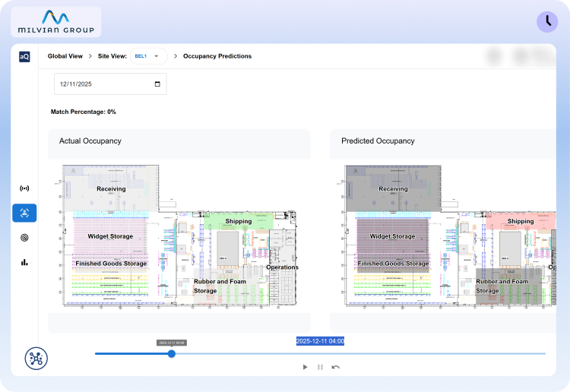Open the BEL1 site dropdown
Image resolution: width=570 pixels, height=392 pixels.
pyautogui.click(x=149, y=56)
